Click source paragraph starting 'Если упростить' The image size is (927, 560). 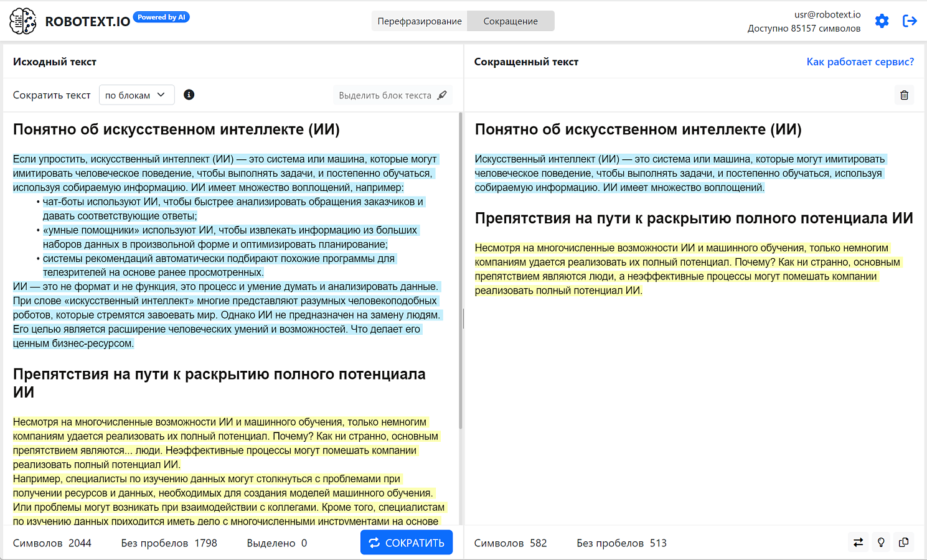click(x=225, y=173)
